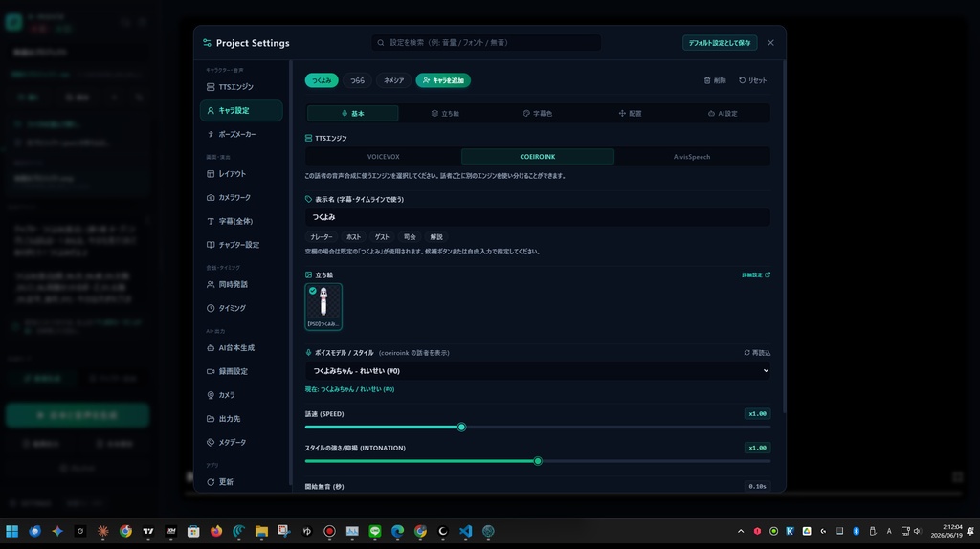Go to the レイアウト settings
Viewport: 980px width, 549px height.
point(241,174)
